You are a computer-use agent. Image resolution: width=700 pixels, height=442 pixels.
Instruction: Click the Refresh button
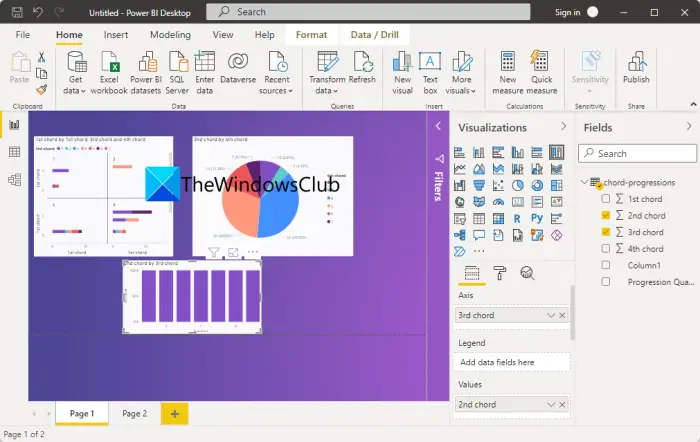362,67
